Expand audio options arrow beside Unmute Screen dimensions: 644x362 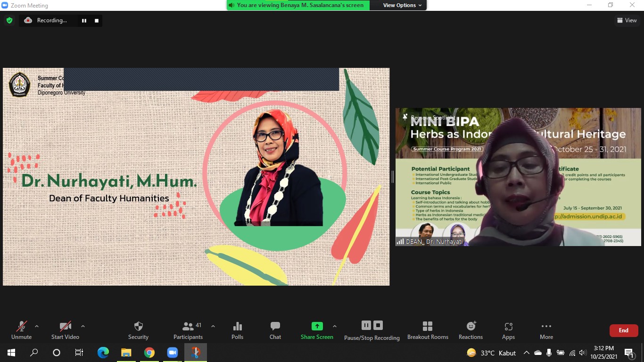pos(37,326)
